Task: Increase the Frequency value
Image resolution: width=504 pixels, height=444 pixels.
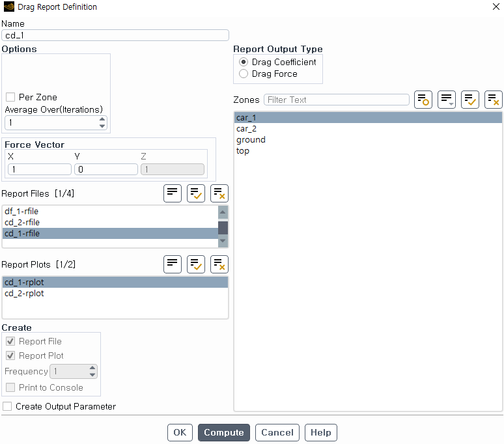Action: [92, 368]
